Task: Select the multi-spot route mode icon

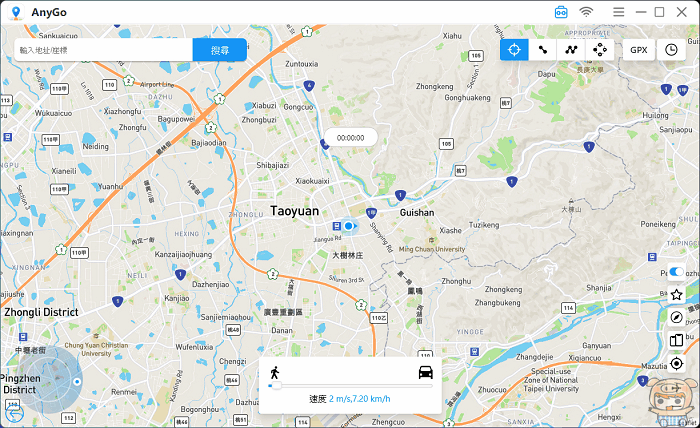Action: 571,50
